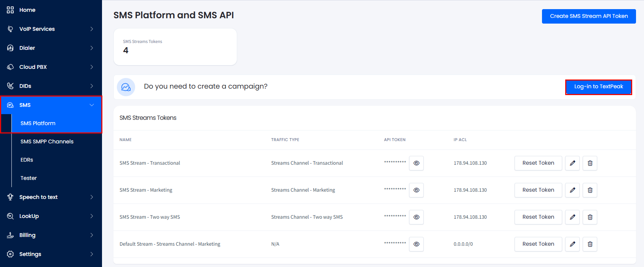Image resolution: width=644 pixels, height=267 pixels.
Task: Click the API TOKEN column header
Action: pyautogui.click(x=395, y=140)
